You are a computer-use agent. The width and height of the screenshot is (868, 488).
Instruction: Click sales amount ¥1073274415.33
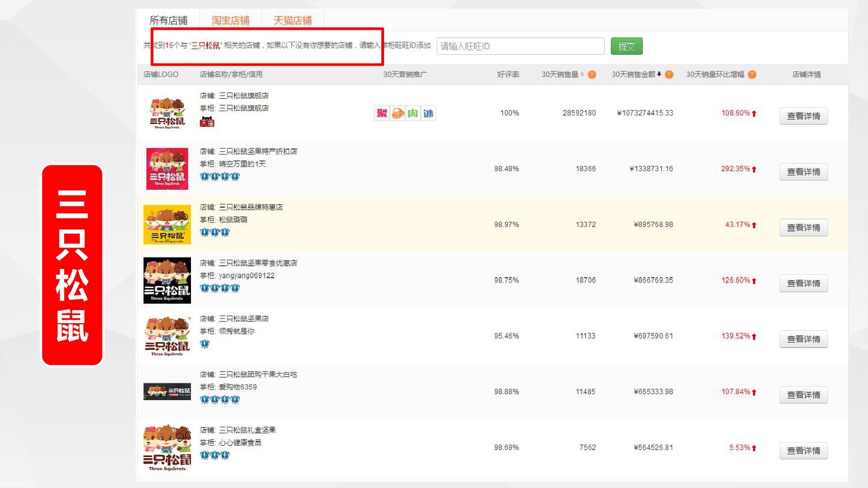click(645, 113)
